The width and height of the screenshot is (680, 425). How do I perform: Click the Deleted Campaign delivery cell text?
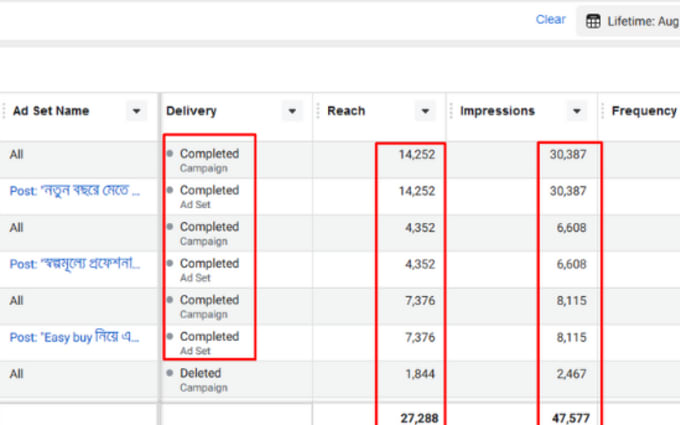point(203,380)
